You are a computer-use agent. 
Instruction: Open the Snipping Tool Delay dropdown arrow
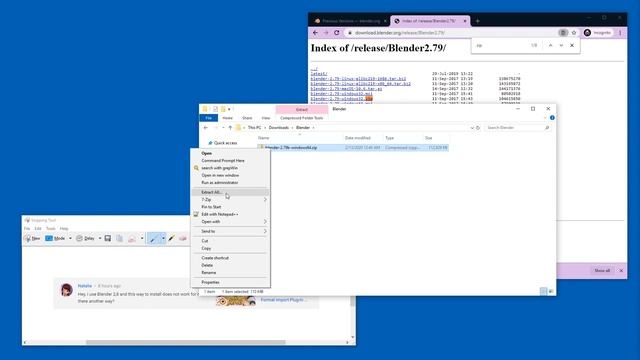click(x=100, y=238)
